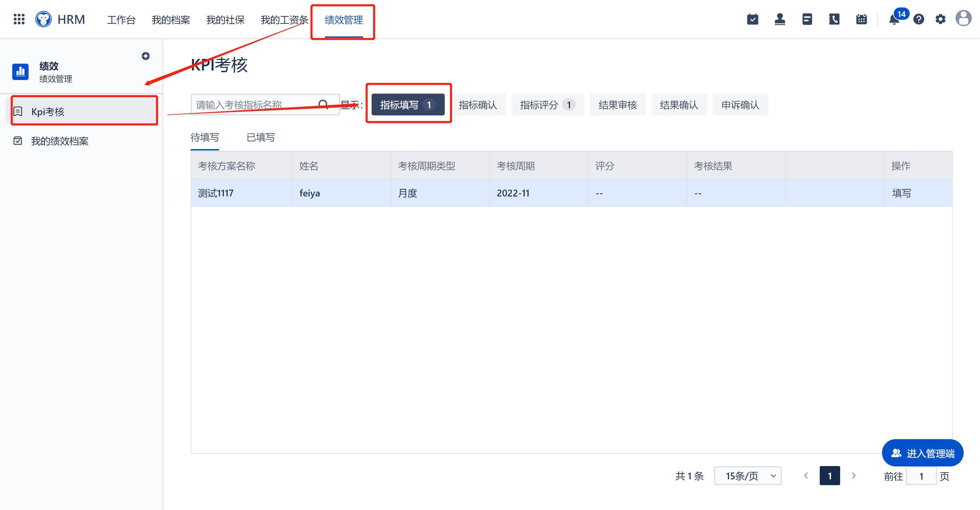Click the blue bar chart 绩效 icon
Viewport: 980px width, 510px height.
point(20,71)
